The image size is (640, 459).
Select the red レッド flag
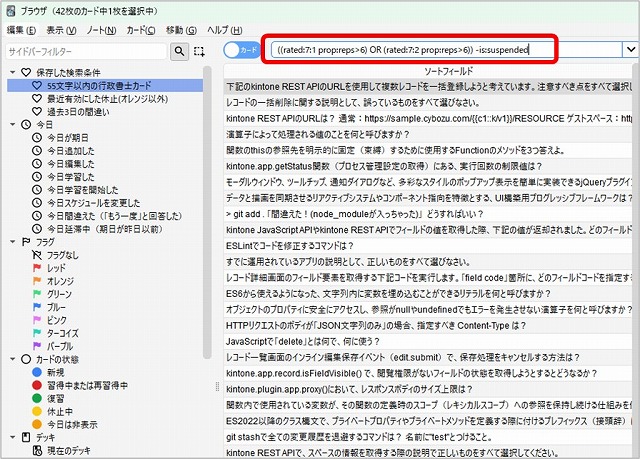pyautogui.click(x=37, y=268)
